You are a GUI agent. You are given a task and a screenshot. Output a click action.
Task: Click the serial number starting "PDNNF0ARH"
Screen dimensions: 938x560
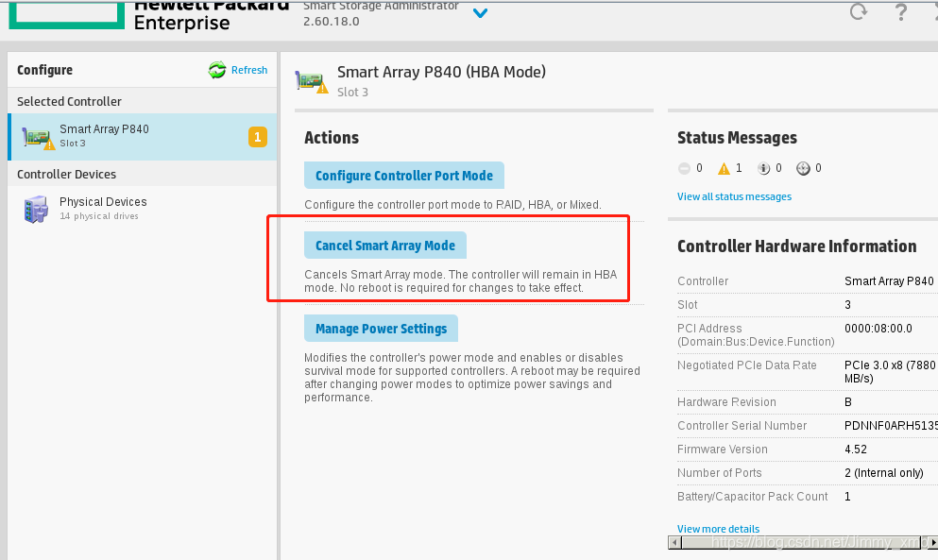click(891, 425)
